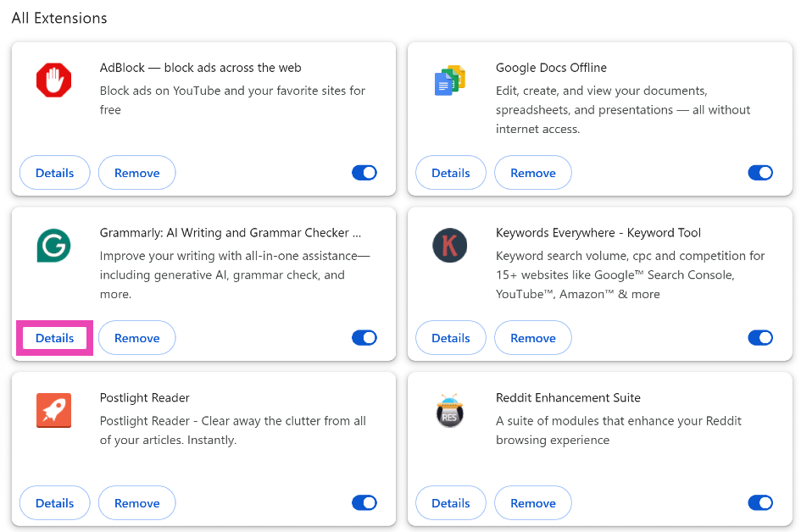Click the green Grammarly G icon
Image resolution: width=801 pixels, height=532 pixels.
[x=54, y=246]
